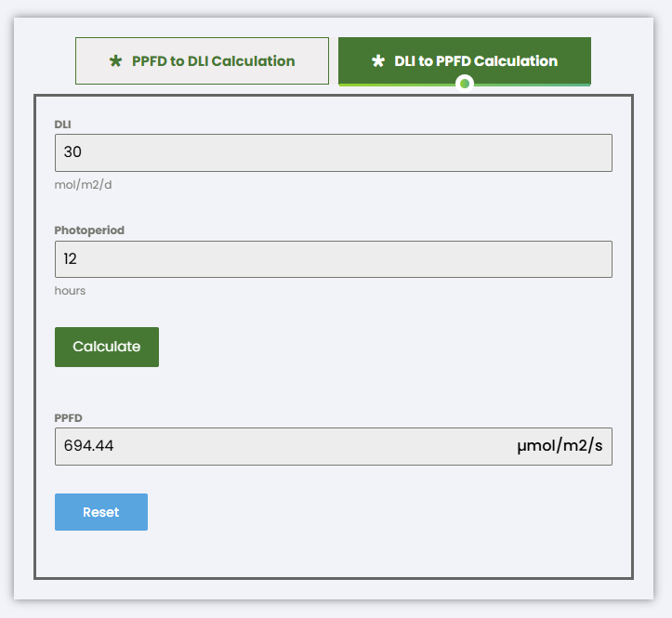Click the PPFD result label
The image size is (672, 618).
(69, 418)
